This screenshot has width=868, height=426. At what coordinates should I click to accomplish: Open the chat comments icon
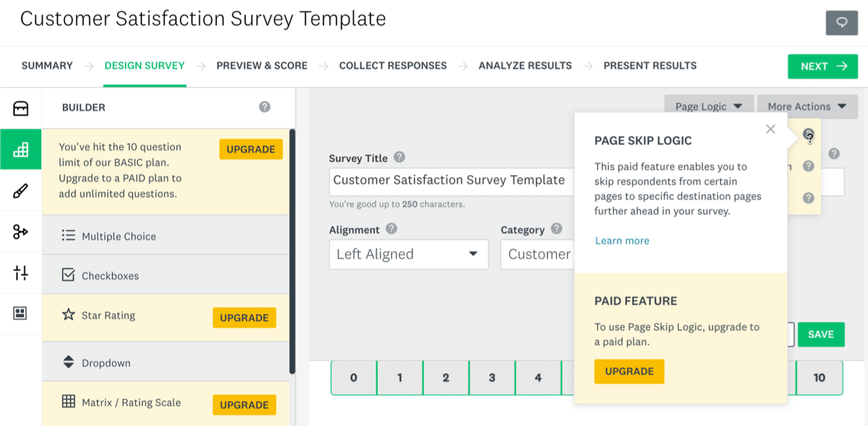tap(842, 23)
